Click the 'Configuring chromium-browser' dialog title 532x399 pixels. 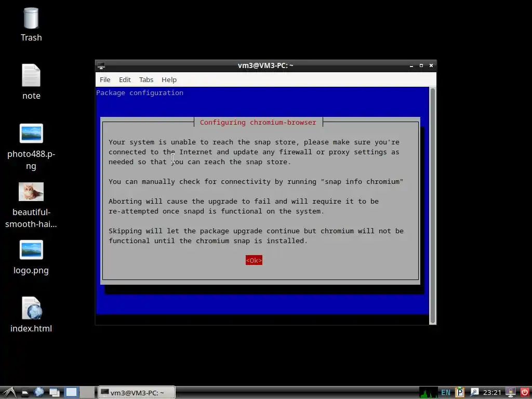[258, 123]
